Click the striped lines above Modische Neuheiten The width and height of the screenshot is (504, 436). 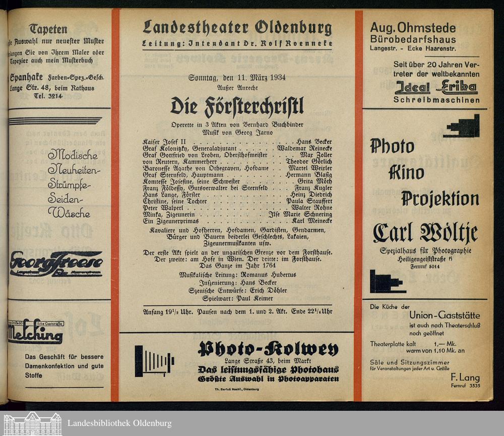coord(55,121)
